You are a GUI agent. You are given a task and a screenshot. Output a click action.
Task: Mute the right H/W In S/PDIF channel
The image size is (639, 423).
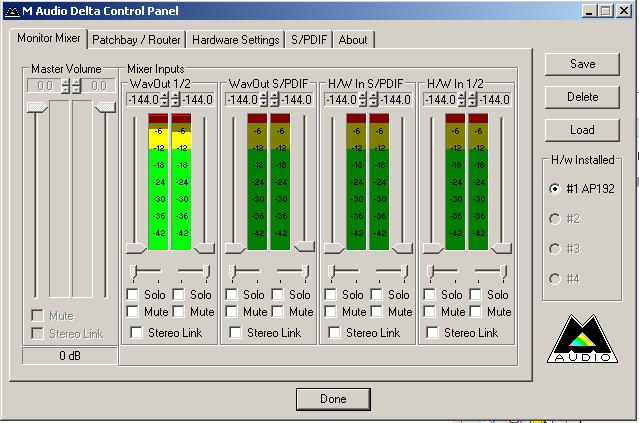(x=377, y=311)
